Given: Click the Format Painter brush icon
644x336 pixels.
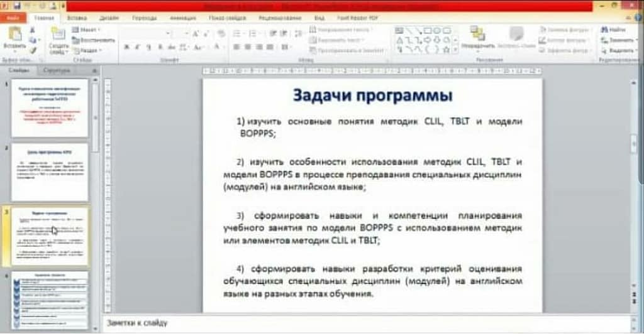Looking at the screenshot, I should tap(33, 50).
